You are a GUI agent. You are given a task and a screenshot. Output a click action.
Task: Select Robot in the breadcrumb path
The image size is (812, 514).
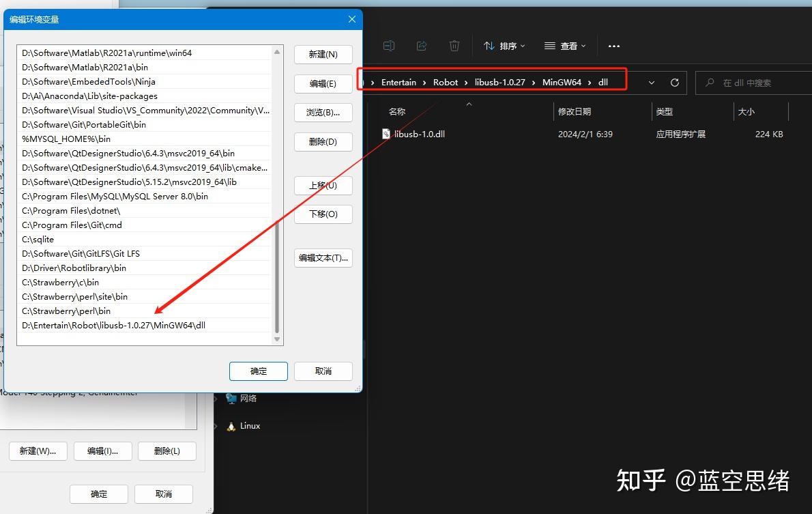(446, 83)
